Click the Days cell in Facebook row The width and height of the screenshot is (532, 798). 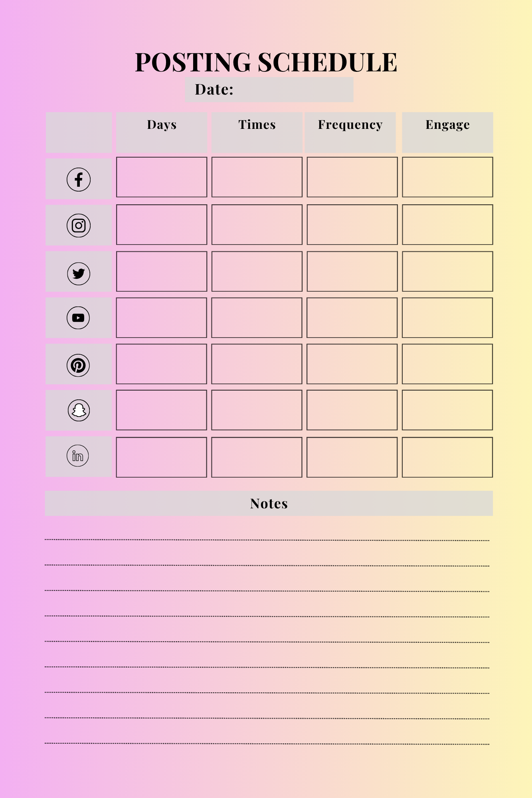tap(162, 177)
